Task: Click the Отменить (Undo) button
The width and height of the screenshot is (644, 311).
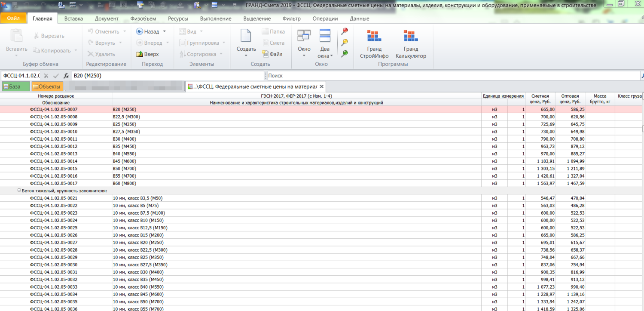Action: tap(104, 31)
